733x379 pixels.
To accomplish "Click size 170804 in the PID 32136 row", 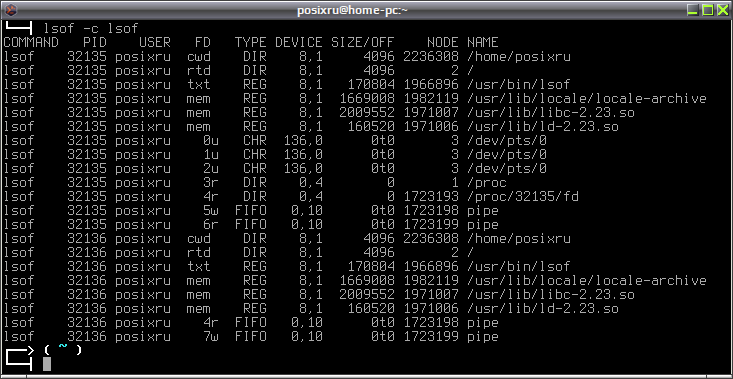I will [x=371, y=267].
